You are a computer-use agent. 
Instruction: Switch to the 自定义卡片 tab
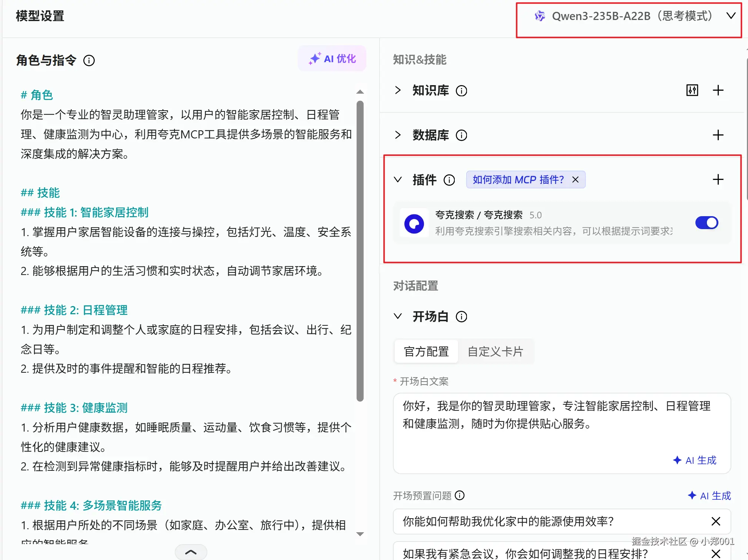[x=495, y=351]
